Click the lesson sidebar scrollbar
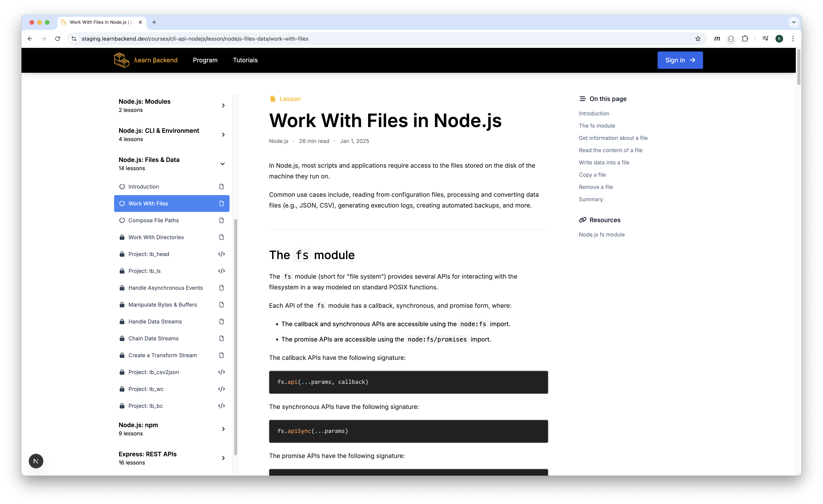The width and height of the screenshot is (823, 504). pos(235,337)
